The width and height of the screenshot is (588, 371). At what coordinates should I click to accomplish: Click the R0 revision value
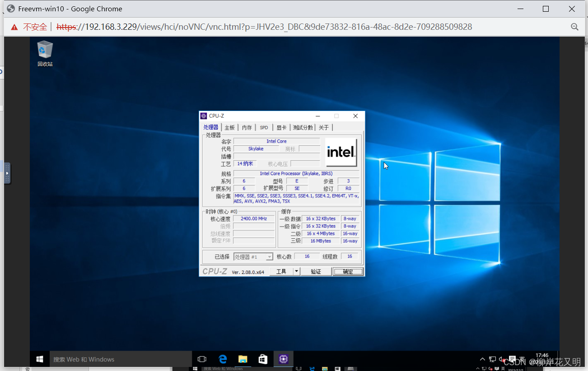pyautogui.click(x=348, y=188)
